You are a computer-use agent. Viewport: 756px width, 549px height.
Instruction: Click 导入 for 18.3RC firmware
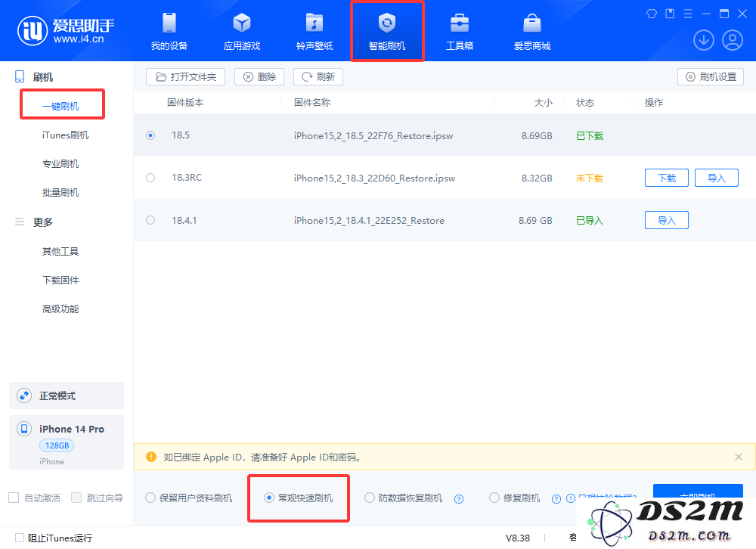coord(717,178)
